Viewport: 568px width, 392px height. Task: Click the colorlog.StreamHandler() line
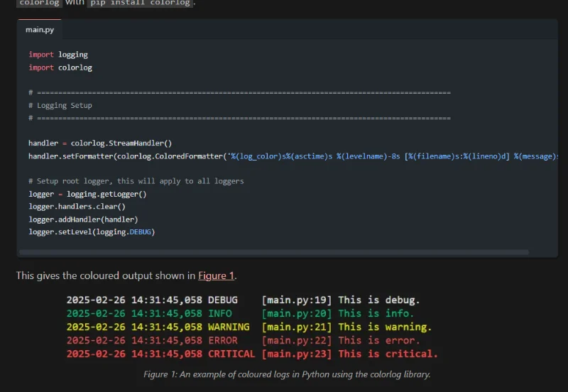[x=100, y=143]
